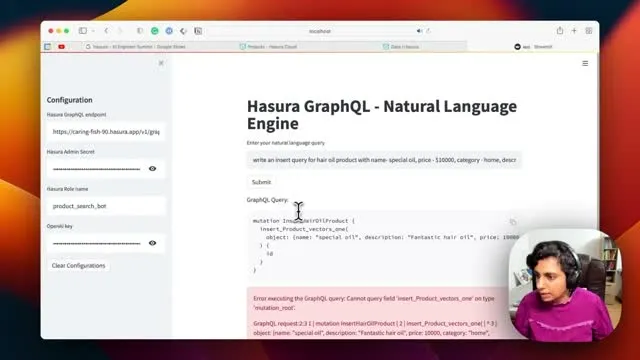This screenshot has width=640, height=360.
Task: Reveal the OpenAI key value
Action: (x=152, y=243)
